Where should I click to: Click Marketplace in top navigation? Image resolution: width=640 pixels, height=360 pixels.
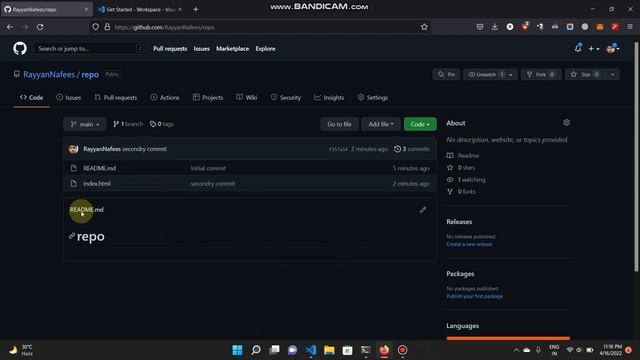[232, 49]
